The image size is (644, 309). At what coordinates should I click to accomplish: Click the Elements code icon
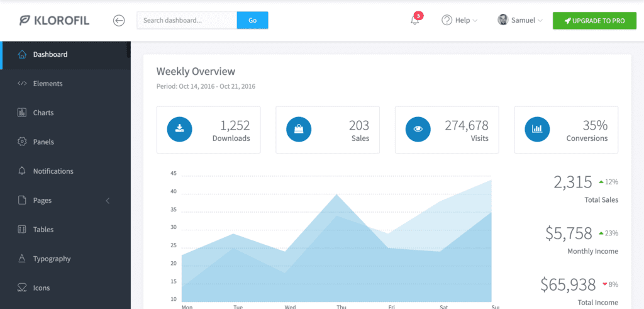22,84
